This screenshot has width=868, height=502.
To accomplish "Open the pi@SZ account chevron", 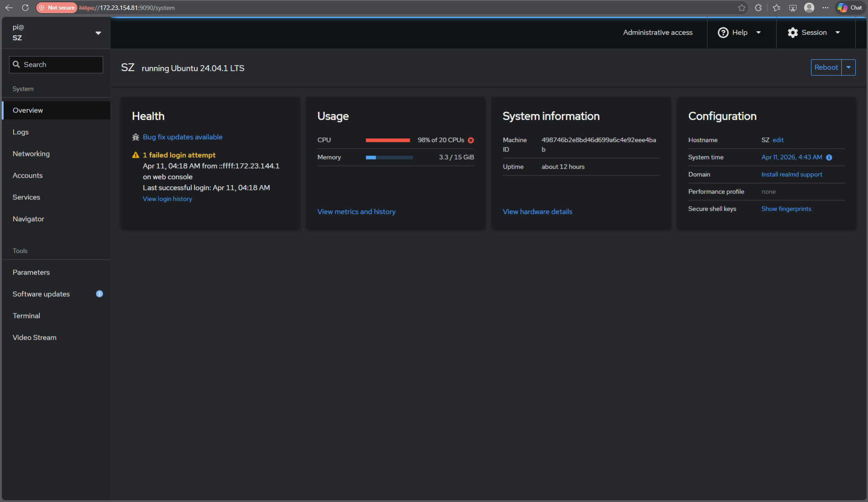I will pyautogui.click(x=98, y=33).
